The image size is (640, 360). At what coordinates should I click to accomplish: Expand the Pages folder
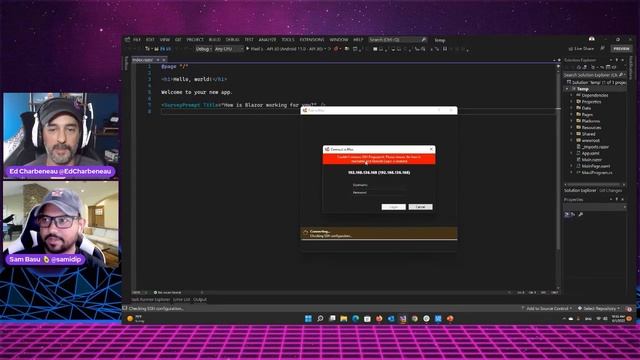(x=571, y=115)
